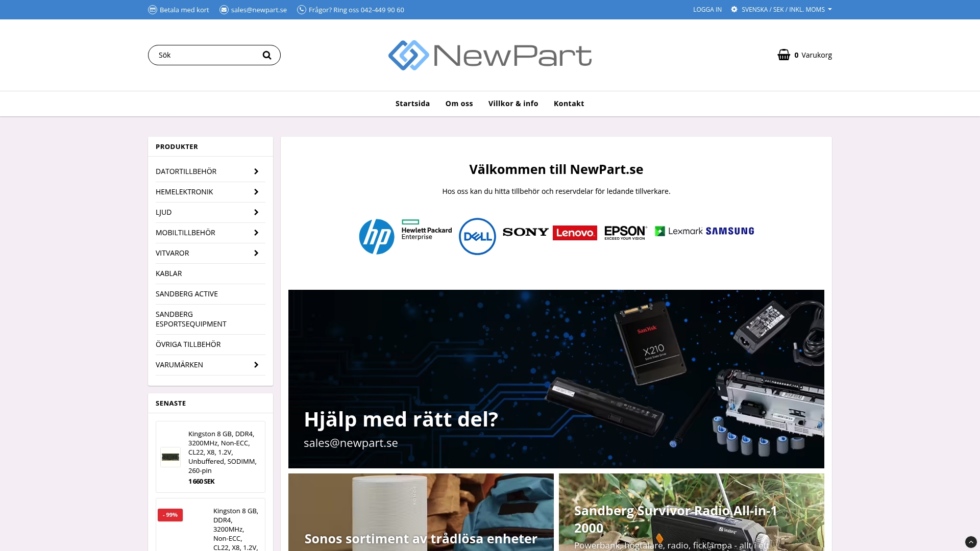
Task: Open the Kontakt menu item
Action: click(569, 103)
